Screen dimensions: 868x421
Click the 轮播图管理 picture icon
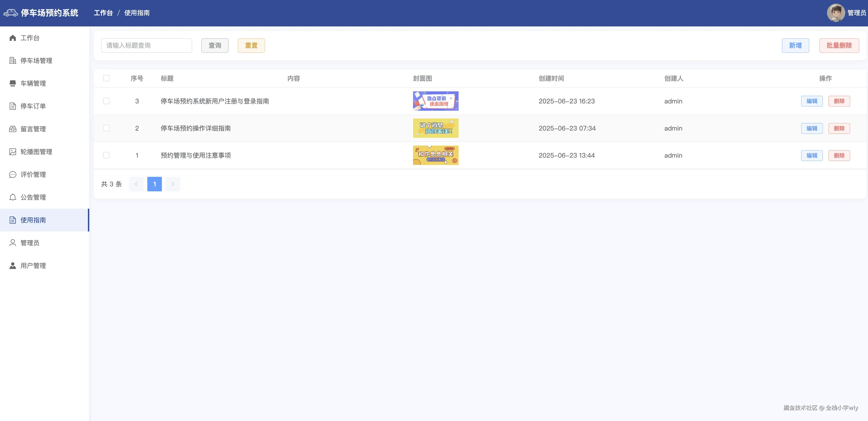pos(13,152)
